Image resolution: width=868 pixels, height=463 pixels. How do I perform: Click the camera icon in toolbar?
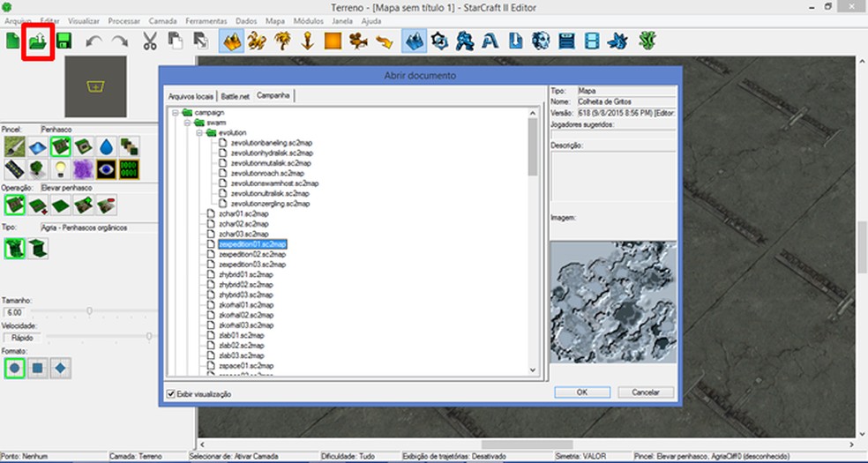(357, 41)
